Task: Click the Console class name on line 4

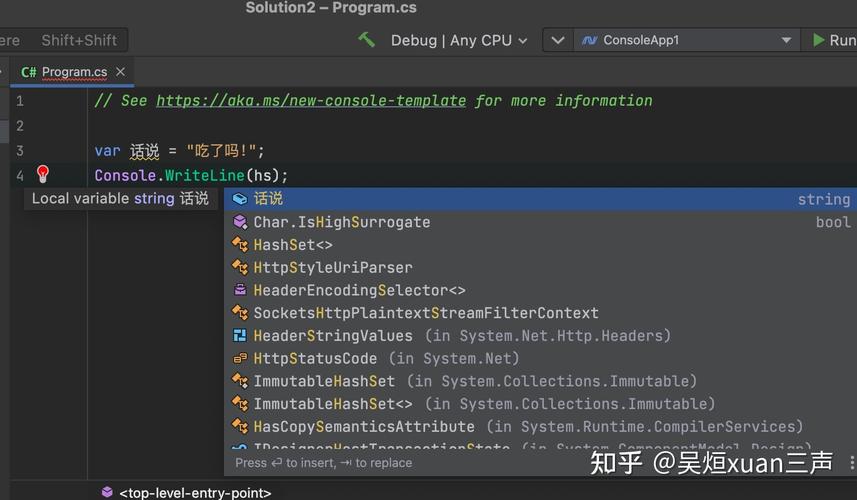Action: point(125,175)
